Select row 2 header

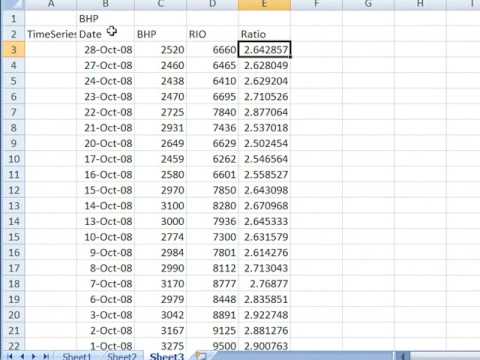13,34
